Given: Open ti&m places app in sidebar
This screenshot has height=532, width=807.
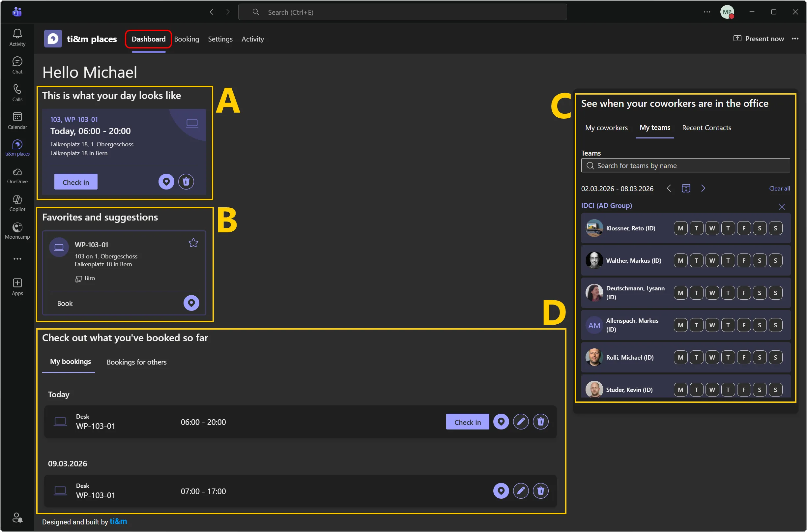Looking at the screenshot, I should pos(17,148).
